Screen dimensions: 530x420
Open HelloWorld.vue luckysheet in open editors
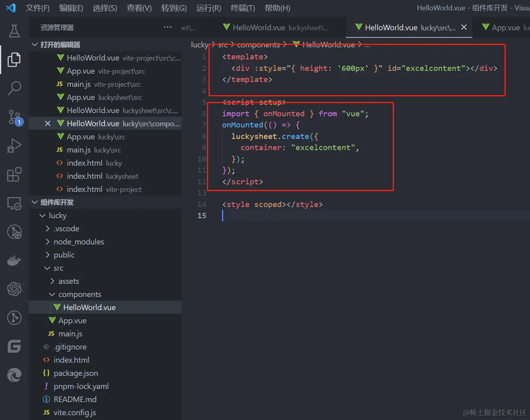[105, 110]
